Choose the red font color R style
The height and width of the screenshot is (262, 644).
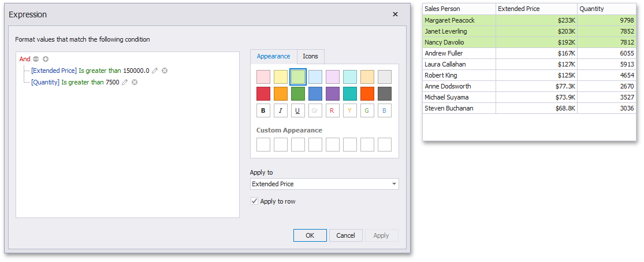pyautogui.click(x=332, y=110)
